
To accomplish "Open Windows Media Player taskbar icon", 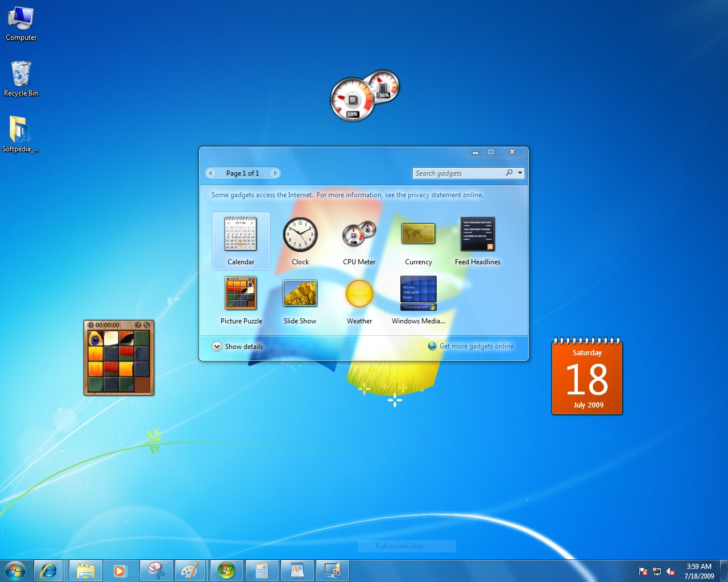I will (x=120, y=571).
